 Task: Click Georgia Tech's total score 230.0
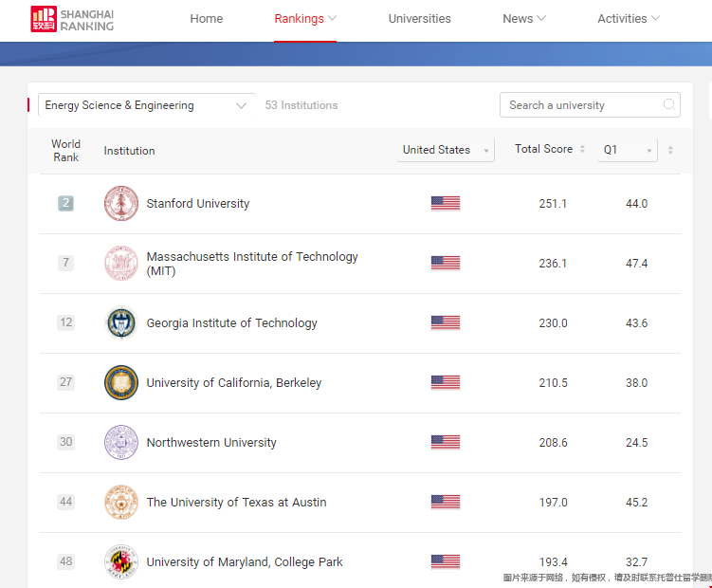pyautogui.click(x=553, y=323)
